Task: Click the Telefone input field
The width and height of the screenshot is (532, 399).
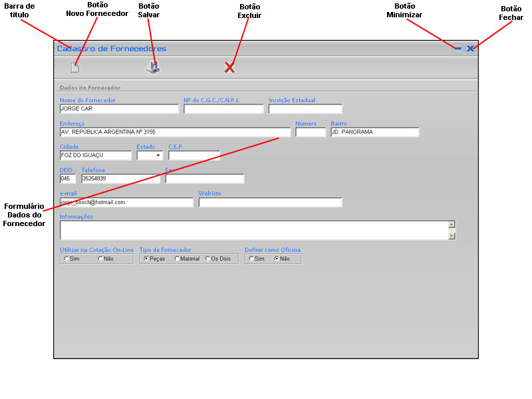Action: click(x=120, y=179)
